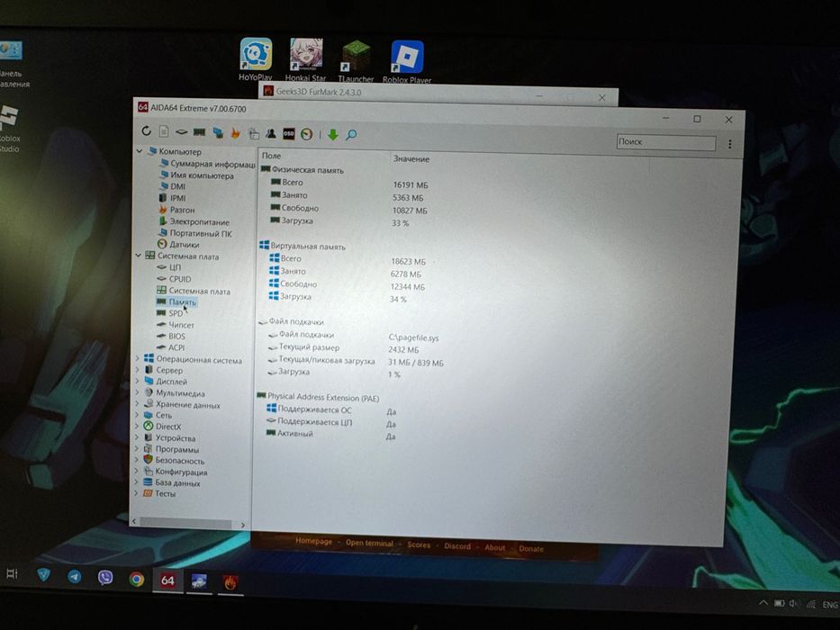The image size is (840, 630).
Task: Open Roblox Player desktop shortcut
Action: coord(407,61)
